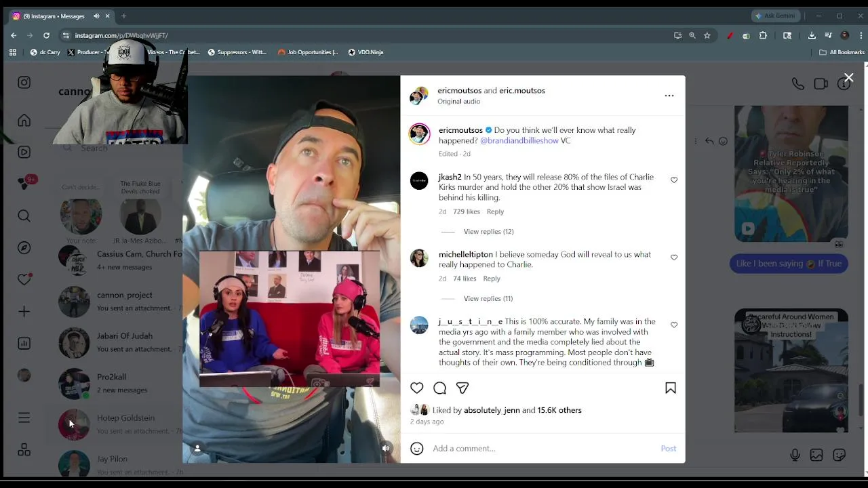Open a new browser tab

[123, 16]
